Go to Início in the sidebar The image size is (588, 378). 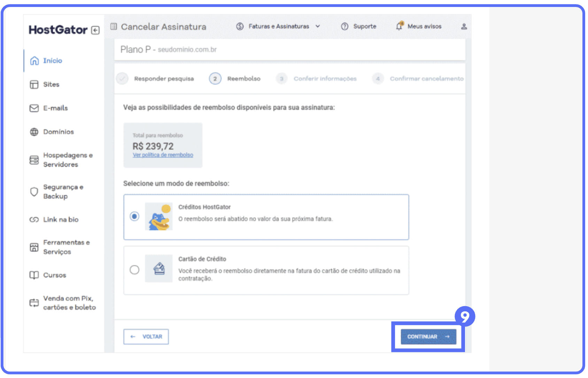[52, 61]
